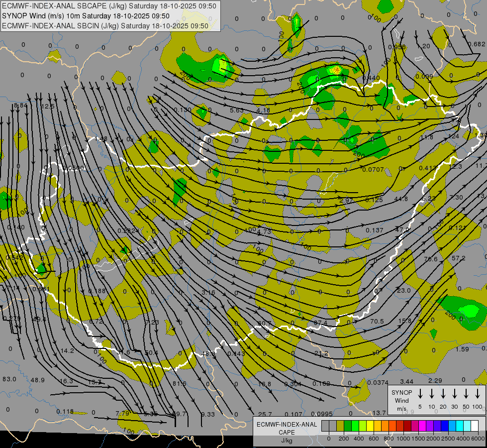Click the map value 14.2
This screenshot has width=487, height=448.
coord(67,351)
